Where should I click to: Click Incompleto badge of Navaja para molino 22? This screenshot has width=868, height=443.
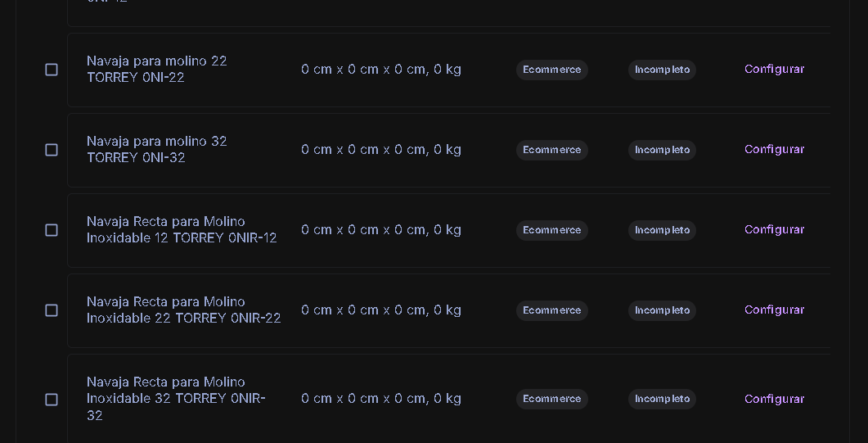pos(662,70)
